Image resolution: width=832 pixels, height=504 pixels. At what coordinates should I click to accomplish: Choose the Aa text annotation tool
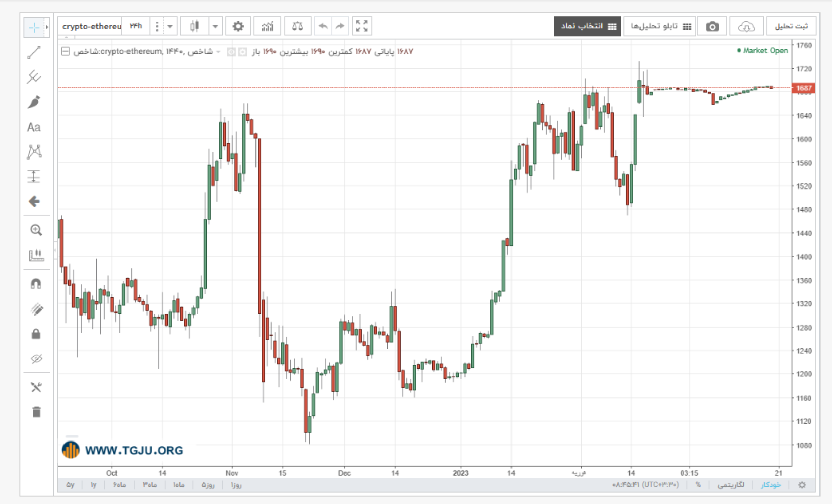coord(34,127)
